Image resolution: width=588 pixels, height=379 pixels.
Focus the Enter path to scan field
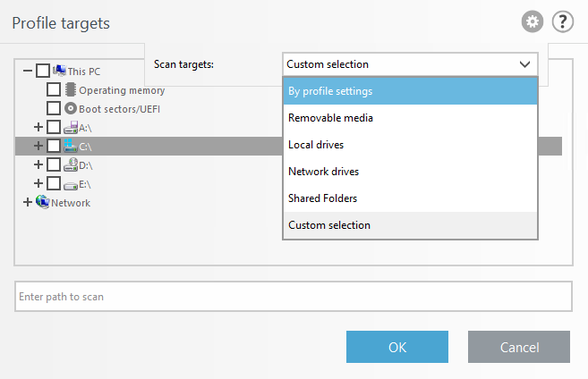[x=293, y=296]
